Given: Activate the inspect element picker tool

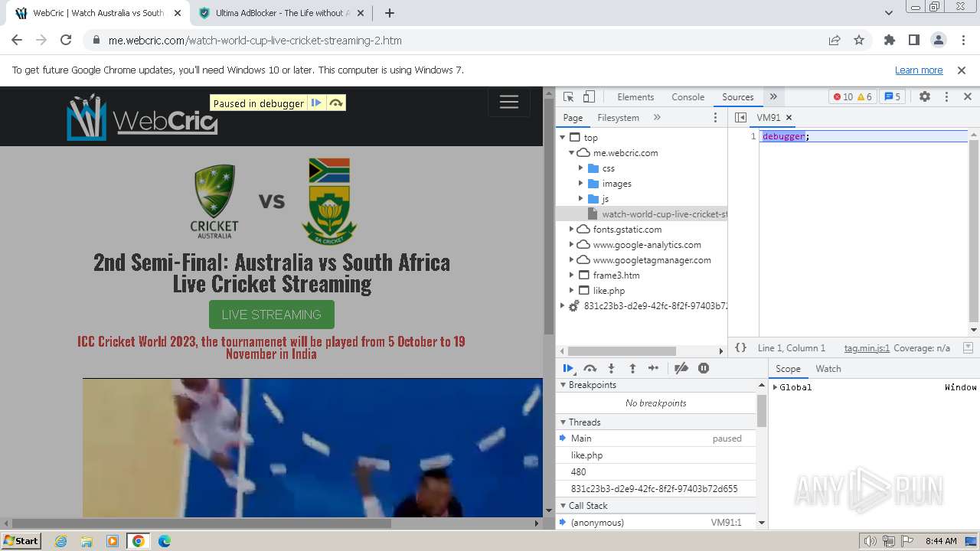Looking at the screenshot, I should point(568,97).
